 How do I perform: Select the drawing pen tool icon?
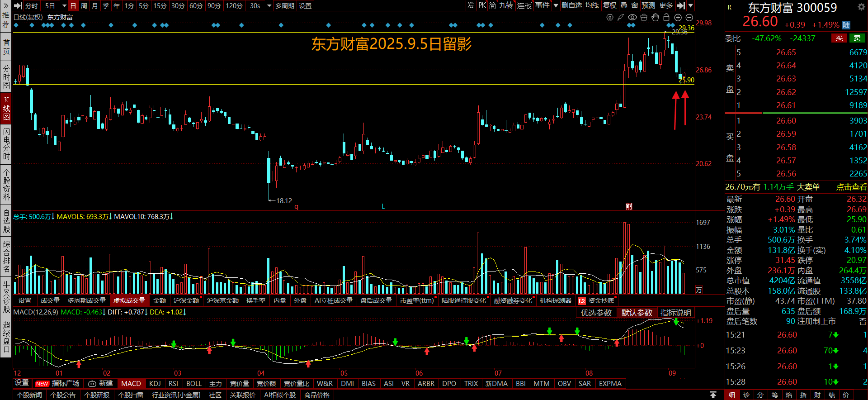[621, 17]
